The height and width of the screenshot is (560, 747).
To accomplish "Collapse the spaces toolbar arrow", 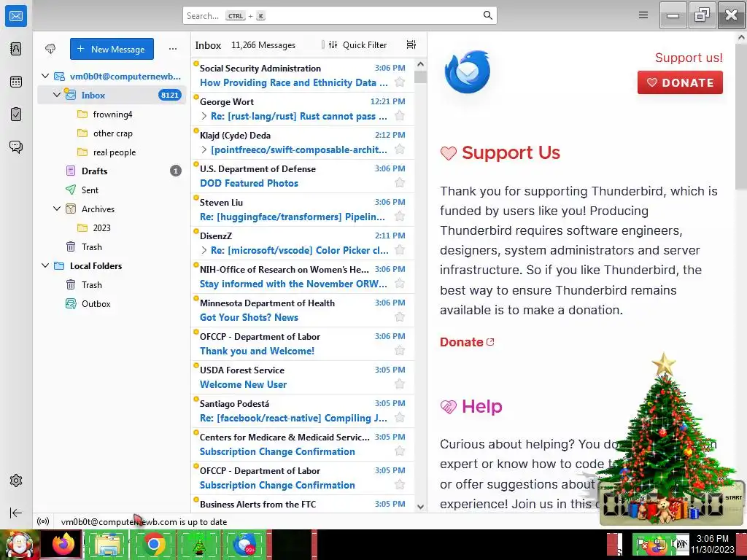I will 16,513.
